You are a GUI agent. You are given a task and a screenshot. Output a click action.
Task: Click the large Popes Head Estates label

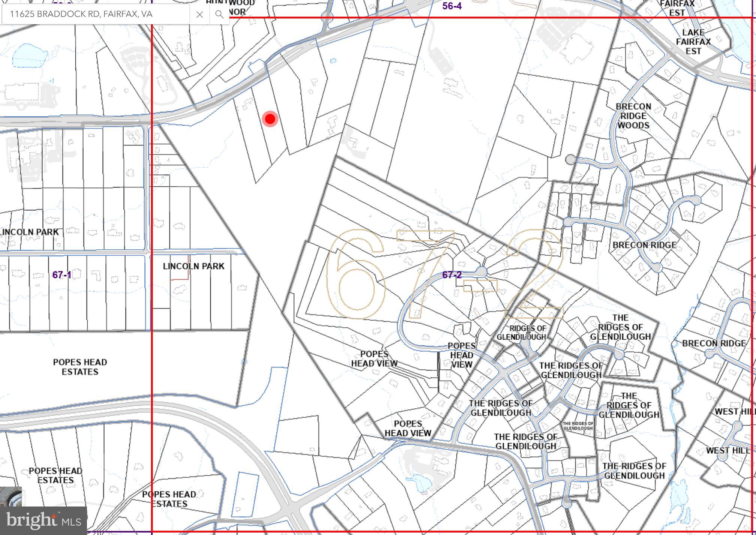[80, 367]
